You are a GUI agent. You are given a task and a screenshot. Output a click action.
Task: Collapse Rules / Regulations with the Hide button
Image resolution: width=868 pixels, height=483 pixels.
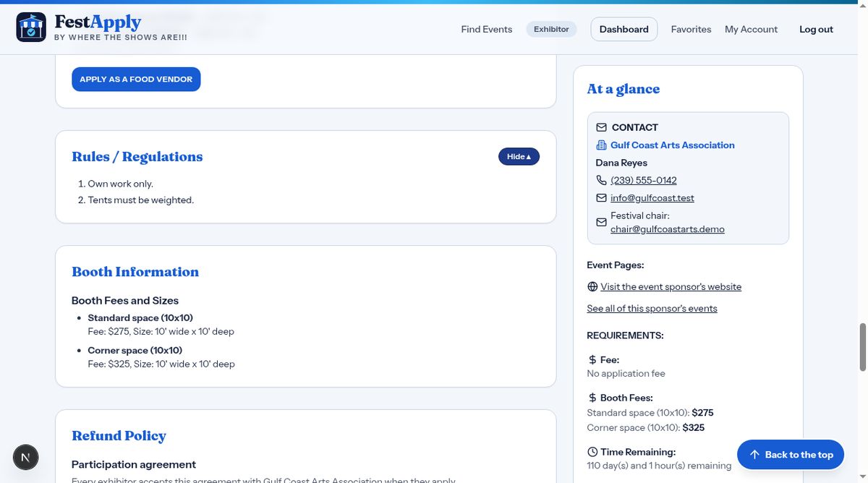(519, 156)
